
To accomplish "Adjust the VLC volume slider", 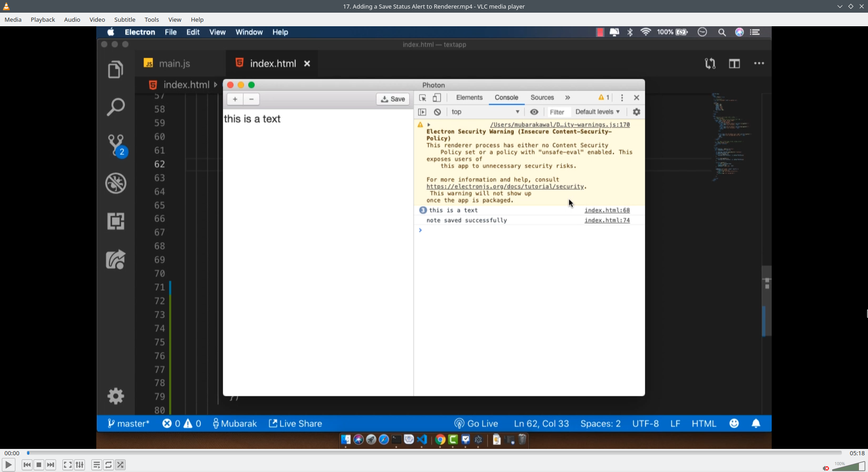I will pyautogui.click(x=849, y=467).
